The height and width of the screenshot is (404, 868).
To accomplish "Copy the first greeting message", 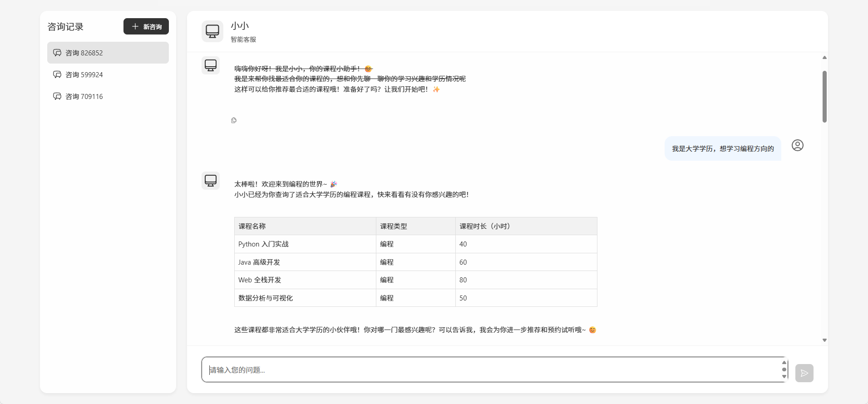I will 234,120.
